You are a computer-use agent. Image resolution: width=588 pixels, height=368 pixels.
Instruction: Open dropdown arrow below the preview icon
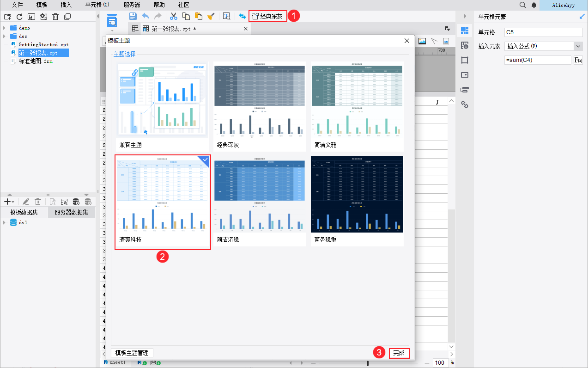click(112, 31)
